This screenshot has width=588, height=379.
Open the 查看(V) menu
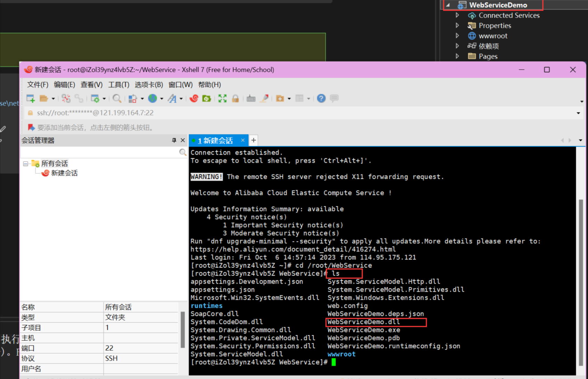[x=91, y=84]
